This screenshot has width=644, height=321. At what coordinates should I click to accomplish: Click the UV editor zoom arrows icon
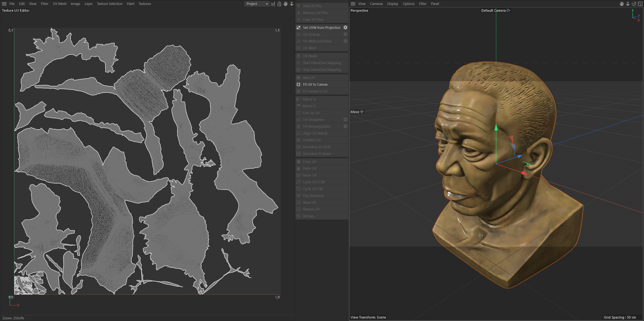[x=292, y=4]
